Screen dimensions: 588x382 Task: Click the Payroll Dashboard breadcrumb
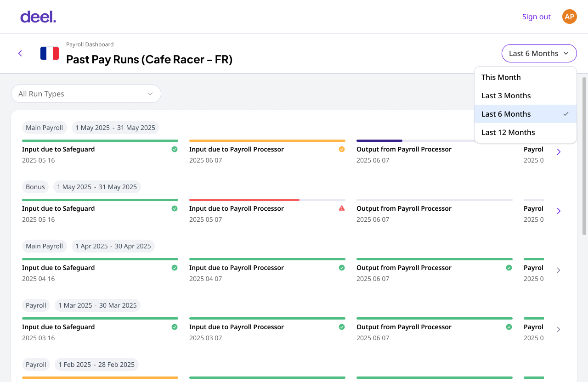tap(90, 45)
